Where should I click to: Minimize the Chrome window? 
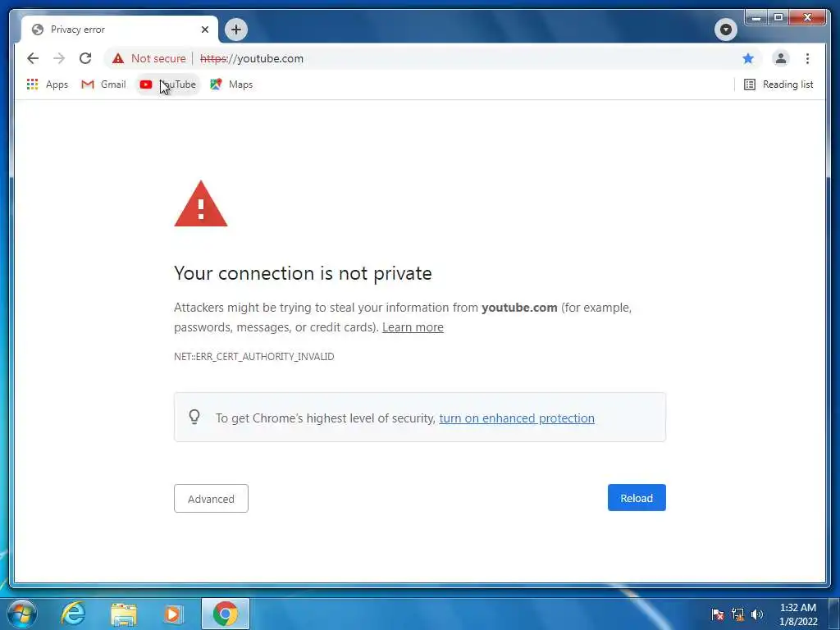point(756,18)
